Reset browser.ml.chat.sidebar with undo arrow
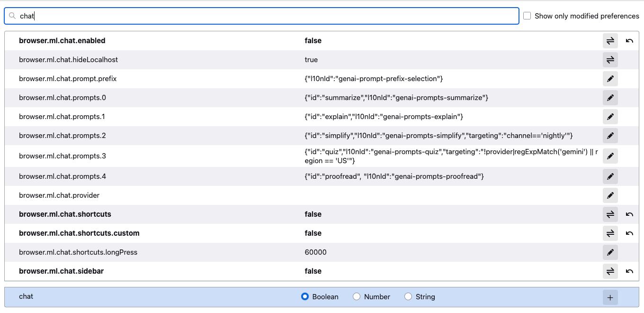The height and width of the screenshot is (313, 644). coord(629,271)
